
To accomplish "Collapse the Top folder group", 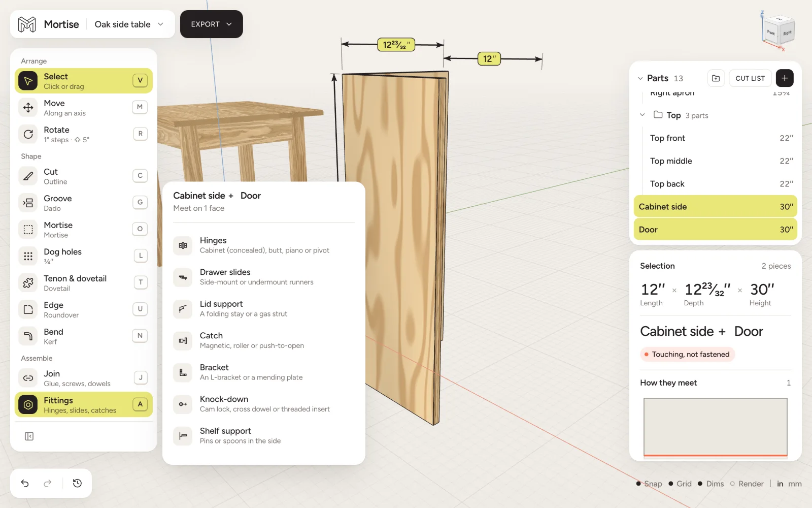I will click(642, 115).
